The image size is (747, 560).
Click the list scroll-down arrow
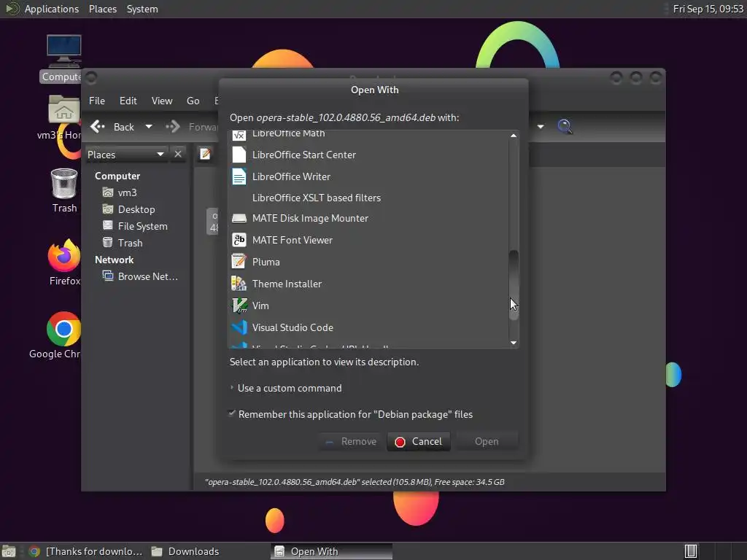pyautogui.click(x=514, y=343)
